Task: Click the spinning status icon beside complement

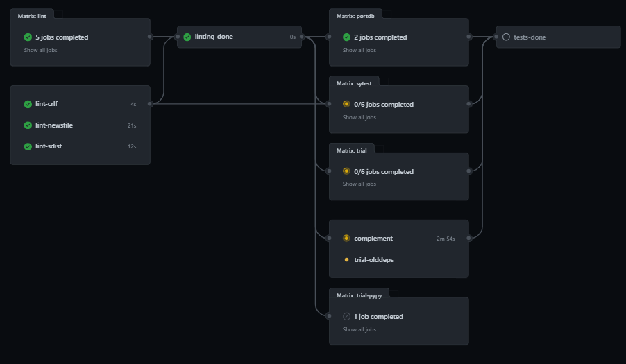Action: tap(346, 238)
